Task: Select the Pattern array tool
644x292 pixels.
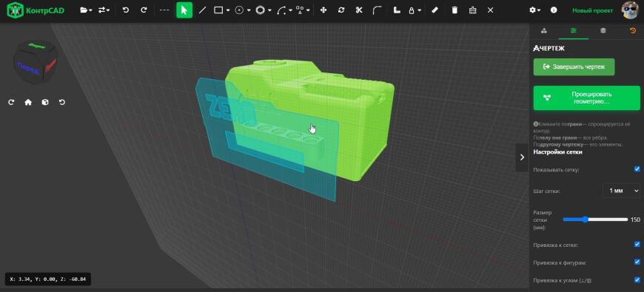Action: [x=301, y=10]
